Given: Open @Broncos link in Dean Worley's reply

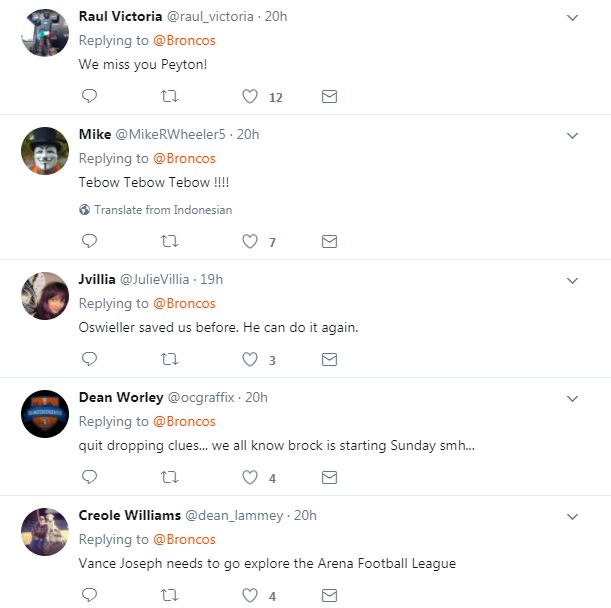Looking at the screenshot, I should [184, 421].
